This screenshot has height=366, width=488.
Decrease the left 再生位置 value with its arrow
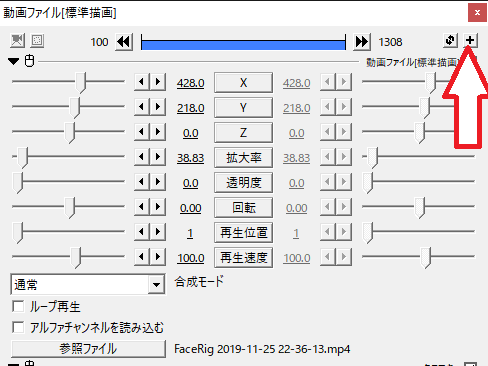point(142,232)
